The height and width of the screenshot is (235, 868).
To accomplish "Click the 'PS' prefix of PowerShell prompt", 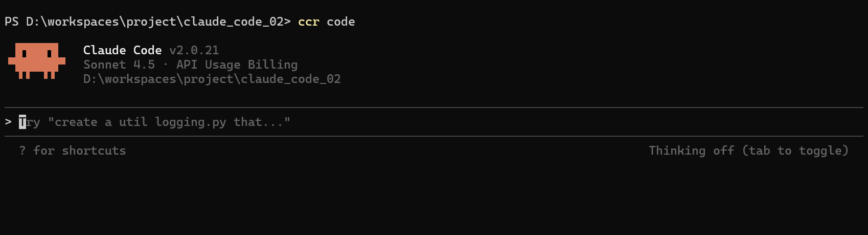I will pos(11,22).
